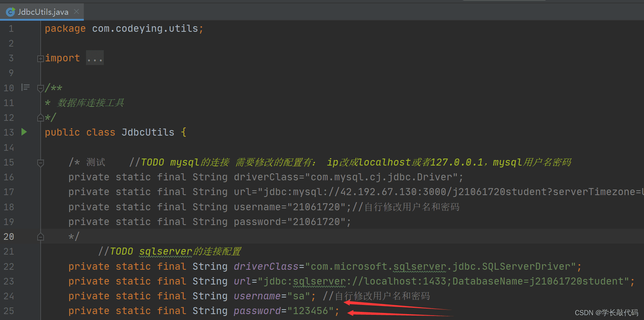644x320 pixels.
Task: Click the doc rendering toggle icon at line 10
Action: pyautogui.click(x=25, y=87)
